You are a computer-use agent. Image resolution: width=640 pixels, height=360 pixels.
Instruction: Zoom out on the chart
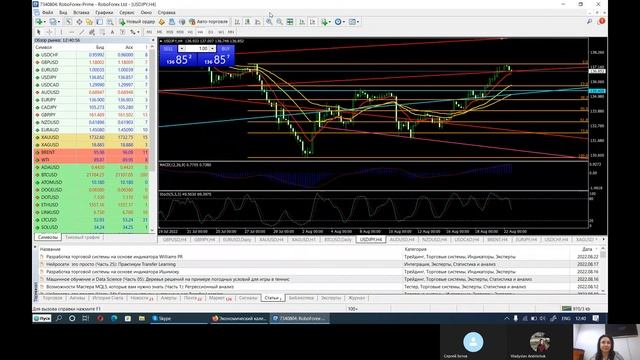tap(279, 22)
